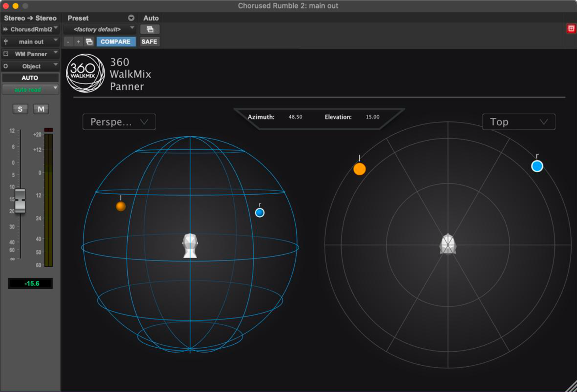Image resolution: width=577 pixels, height=392 pixels.
Task: Click the previous preset minus button
Action: 68,42
